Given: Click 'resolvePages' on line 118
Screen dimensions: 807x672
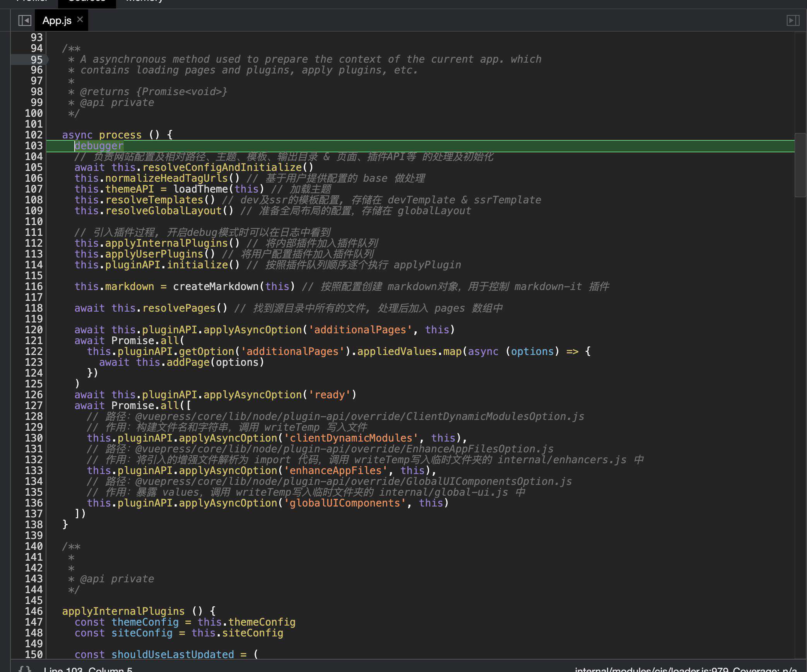Looking at the screenshot, I should pos(179,308).
